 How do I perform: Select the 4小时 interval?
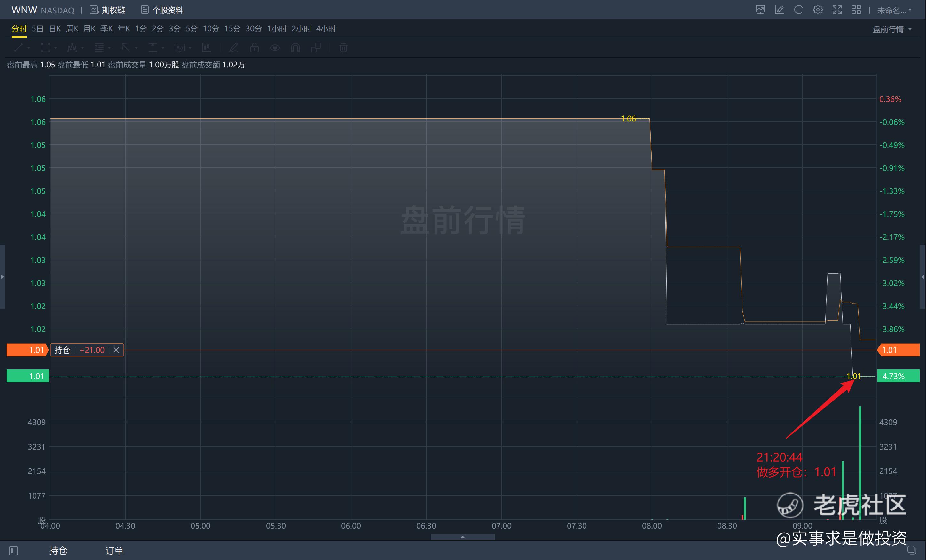[326, 29]
